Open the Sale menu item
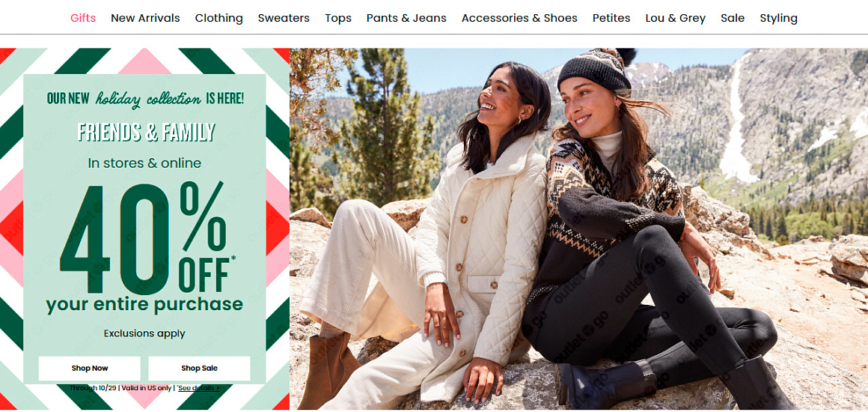This screenshot has width=868, height=412. pos(733,18)
